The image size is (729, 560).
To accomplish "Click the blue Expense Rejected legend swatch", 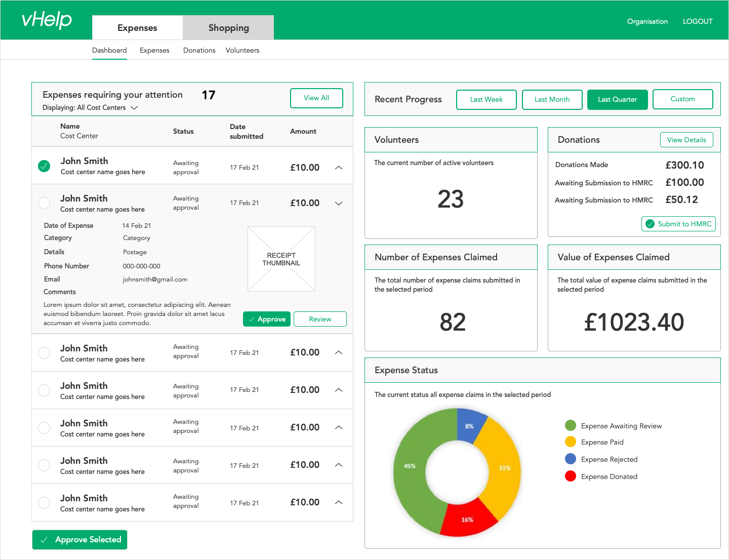I will [x=571, y=459].
